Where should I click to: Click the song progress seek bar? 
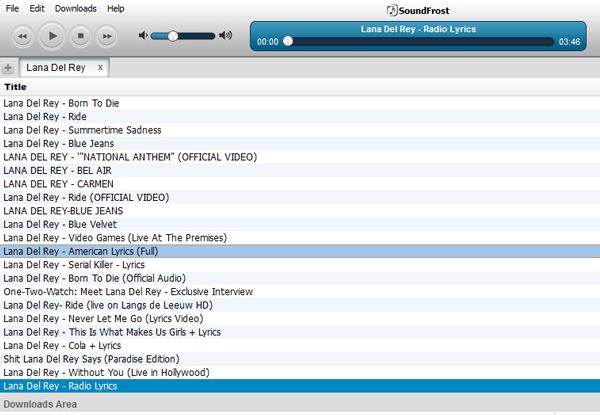(420, 42)
